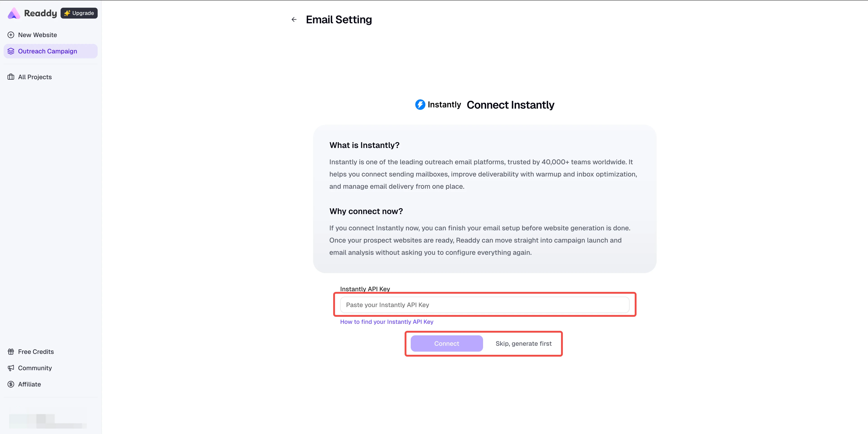Navigate to All Projects
This screenshot has width=868, height=434.
[x=35, y=77]
